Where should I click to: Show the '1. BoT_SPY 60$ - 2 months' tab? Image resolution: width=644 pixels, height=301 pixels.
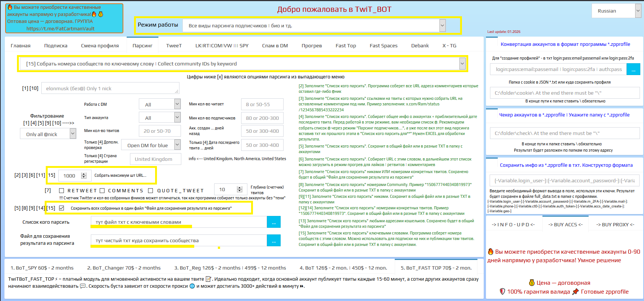pyautogui.click(x=42, y=268)
